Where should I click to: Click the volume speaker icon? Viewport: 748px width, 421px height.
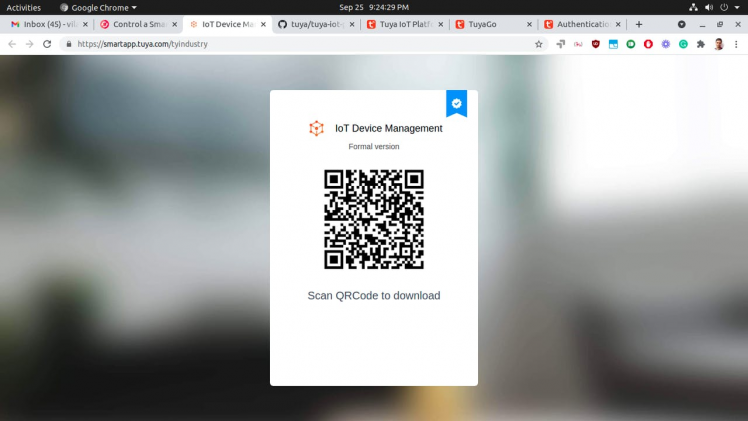[x=709, y=7]
